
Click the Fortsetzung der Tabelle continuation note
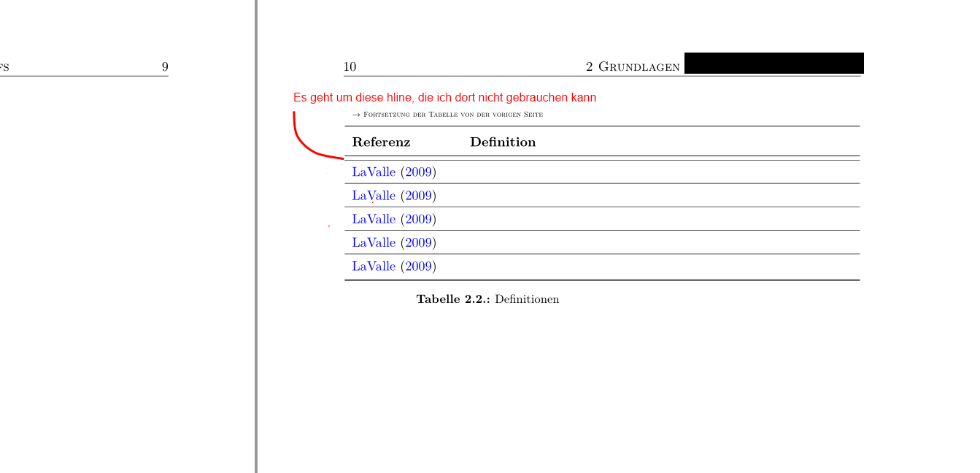click(x=447, y=115)
